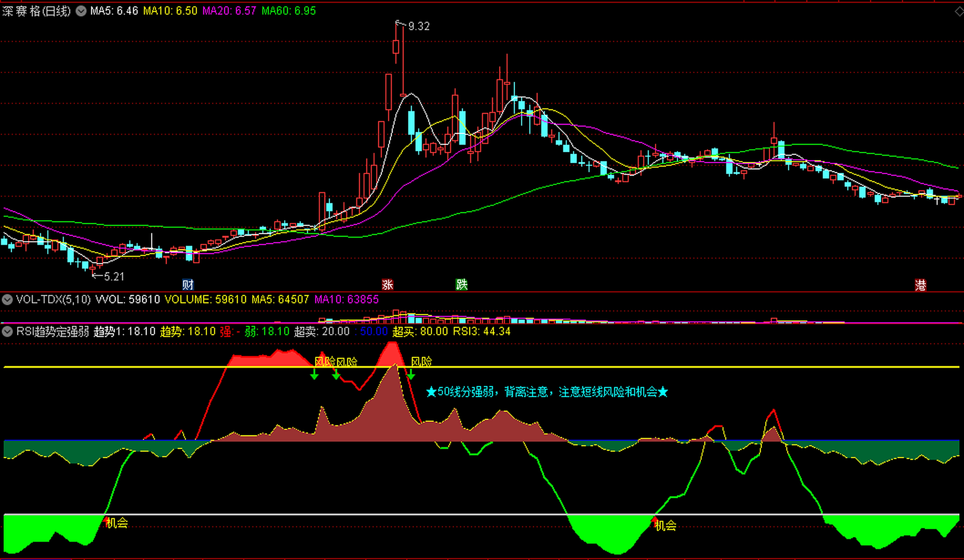Click the 财 financial event marker
The width and height of the screenshot is (964, 560).
coord(188,285)
